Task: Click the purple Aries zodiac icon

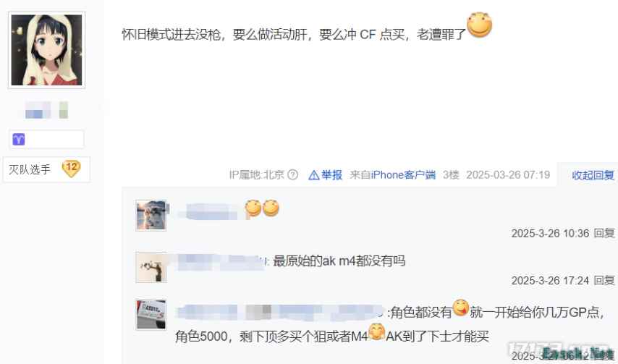Action: [x=19, y=139]
